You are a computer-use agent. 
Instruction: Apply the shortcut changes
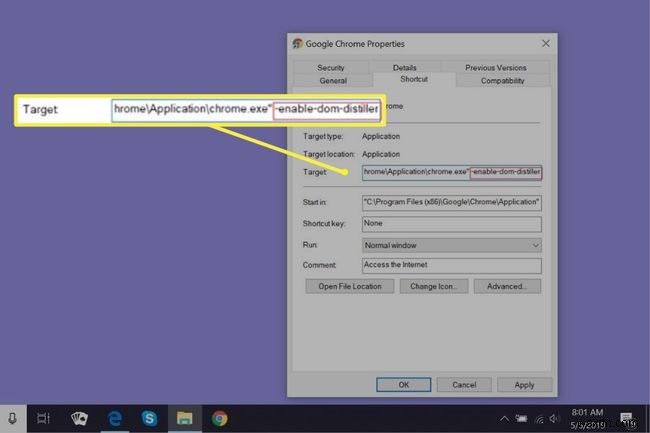[x=524, y=385]
